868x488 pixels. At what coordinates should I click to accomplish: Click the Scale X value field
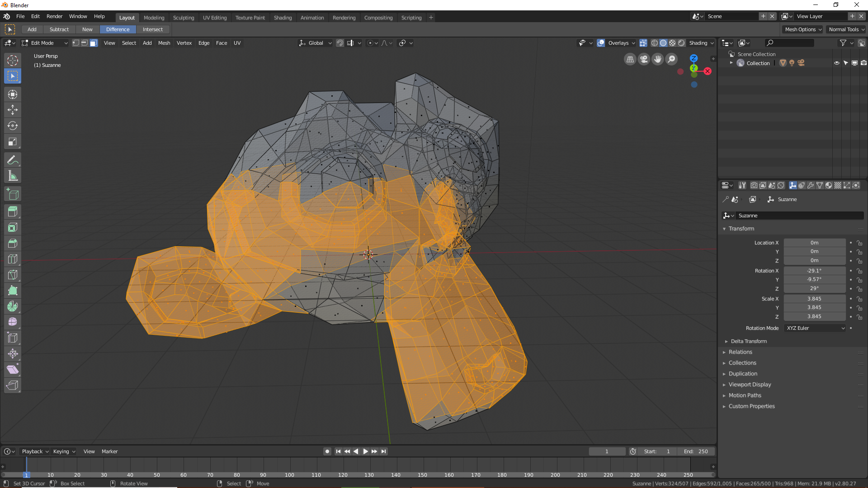[814, 299]
